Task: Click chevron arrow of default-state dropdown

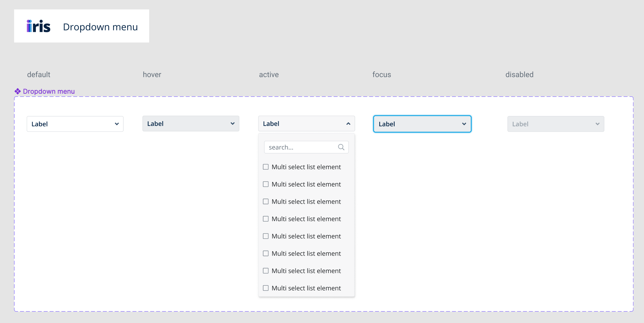Action: pyautogui.click(x=117, y=124)
